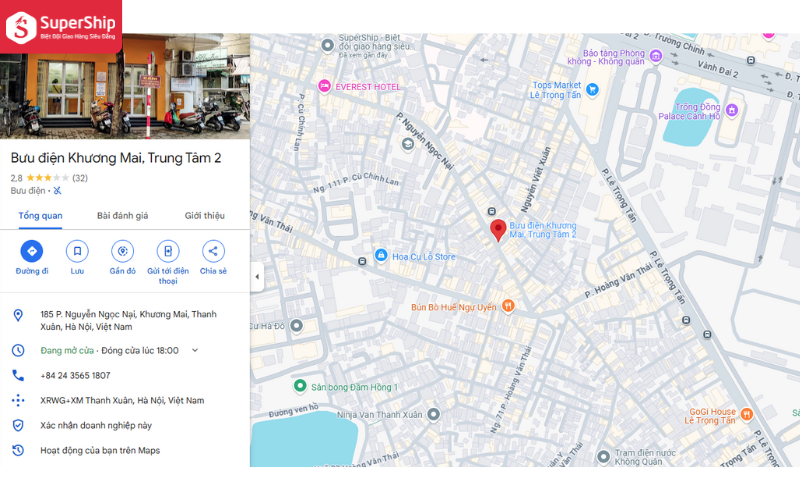
Task: Click the clock icon for opening hours
Action: 18,351
